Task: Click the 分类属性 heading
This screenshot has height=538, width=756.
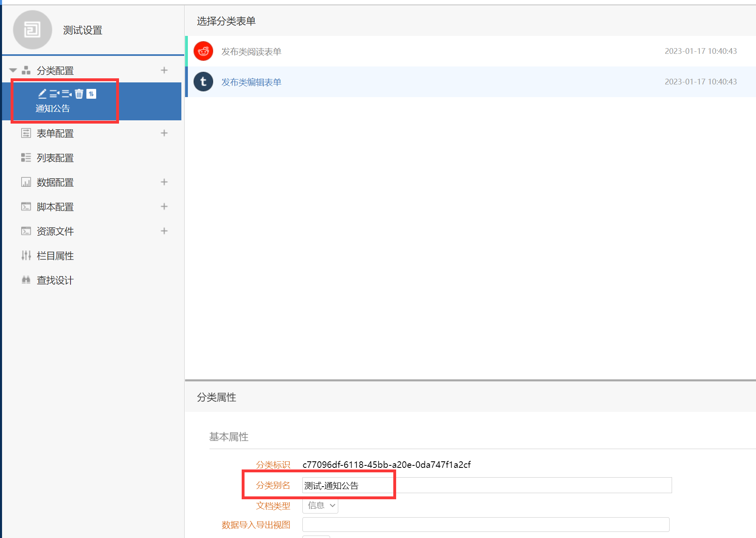Action: point(216,397)
